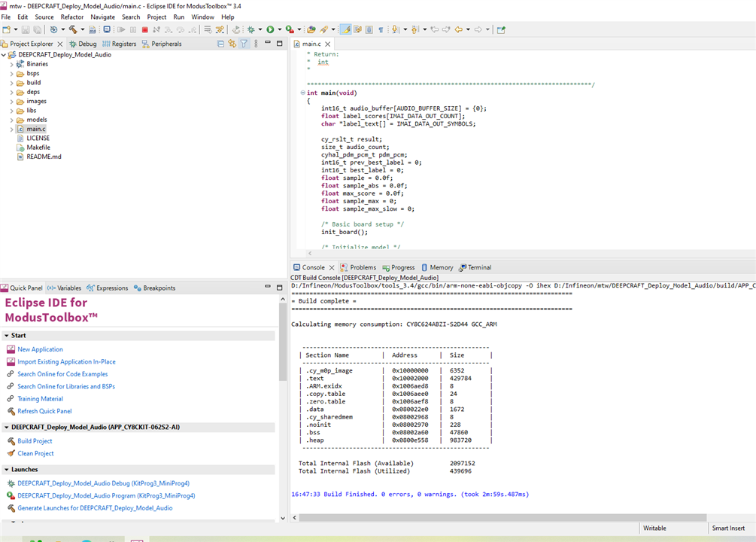
Task: Click the Build hammer toolbar icon
Action: coord(73,29)
